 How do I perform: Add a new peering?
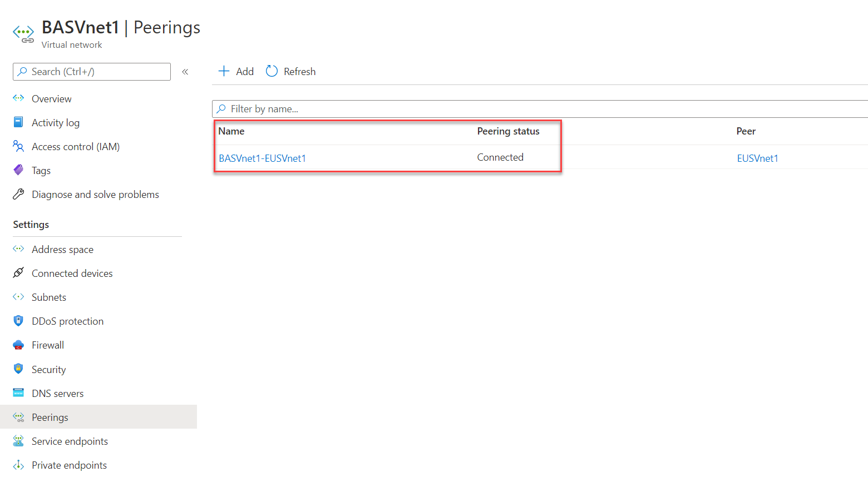(236, 71)
